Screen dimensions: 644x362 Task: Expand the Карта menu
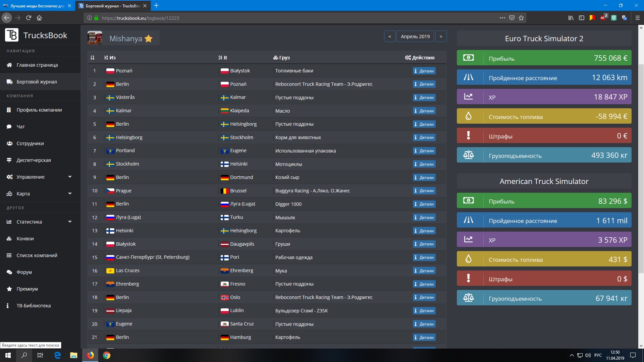tap(40, 193)
